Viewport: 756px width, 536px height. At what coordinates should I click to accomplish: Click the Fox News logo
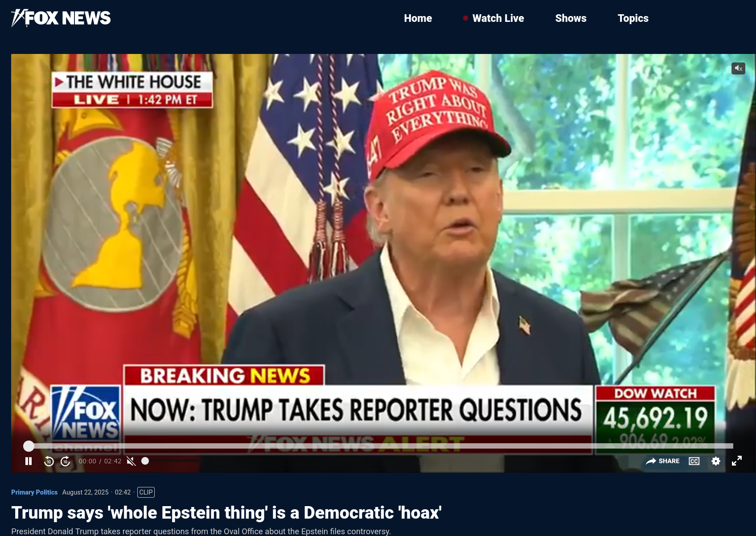[x=61, y=18]
